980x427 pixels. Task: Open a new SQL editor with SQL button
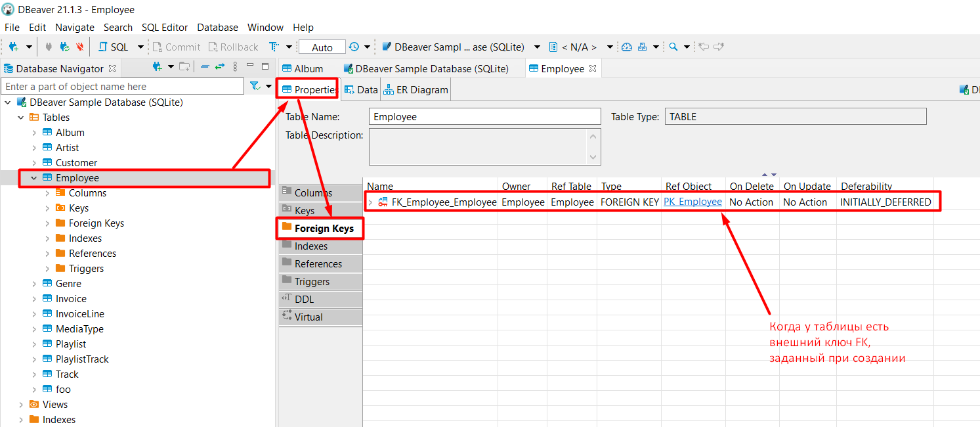(114, 47)
